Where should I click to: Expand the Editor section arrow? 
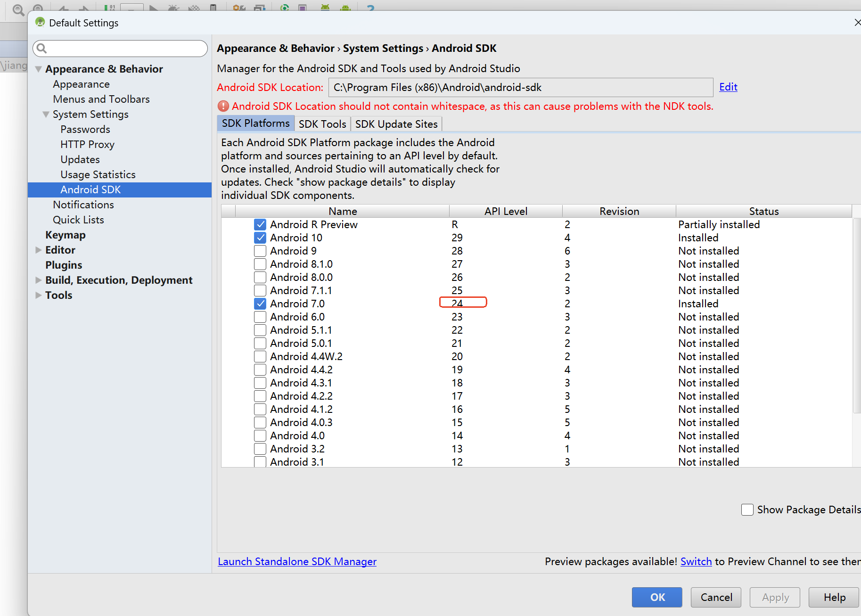pyautogui.click(x=39, y=250)
